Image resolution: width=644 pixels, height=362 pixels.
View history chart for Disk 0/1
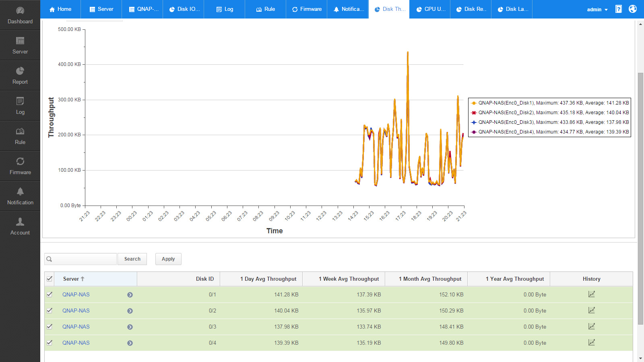tap(591, 294)
